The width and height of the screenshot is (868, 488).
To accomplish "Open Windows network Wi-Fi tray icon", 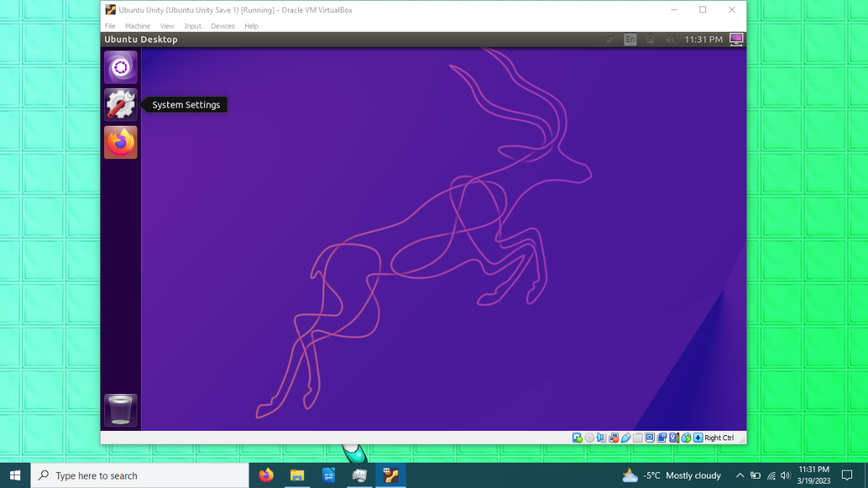I will coord(771,475).
